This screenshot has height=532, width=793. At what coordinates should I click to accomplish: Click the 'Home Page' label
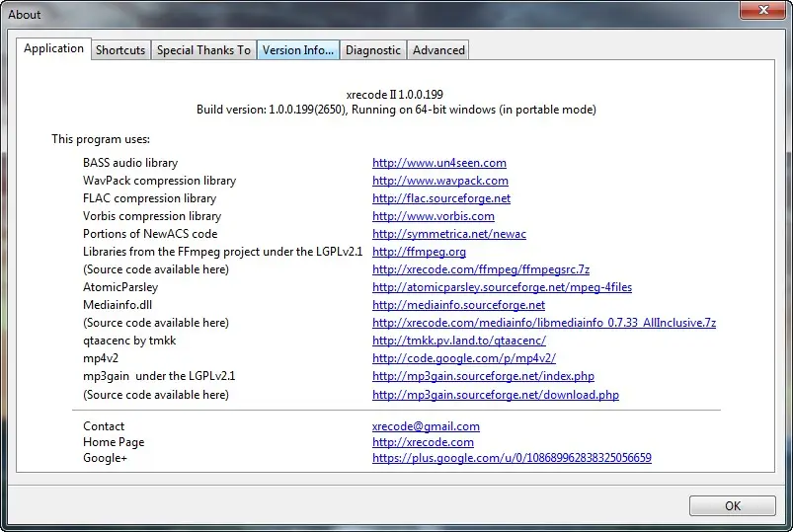[114, 442]
